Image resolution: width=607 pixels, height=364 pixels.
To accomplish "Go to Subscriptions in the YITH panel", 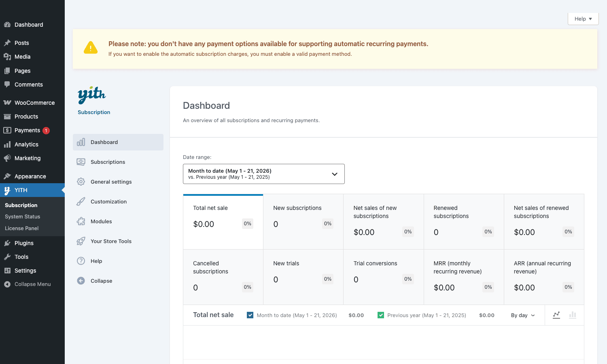I will (x=118, y=162).
